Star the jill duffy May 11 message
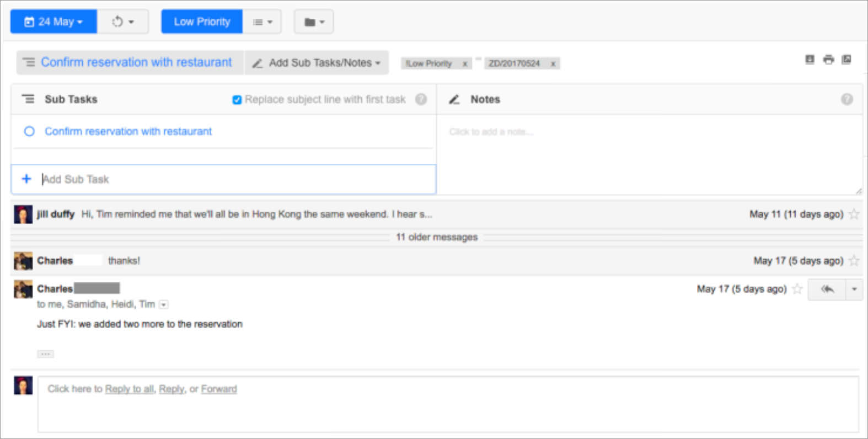 pyautogui.click(x=854, y=214)
